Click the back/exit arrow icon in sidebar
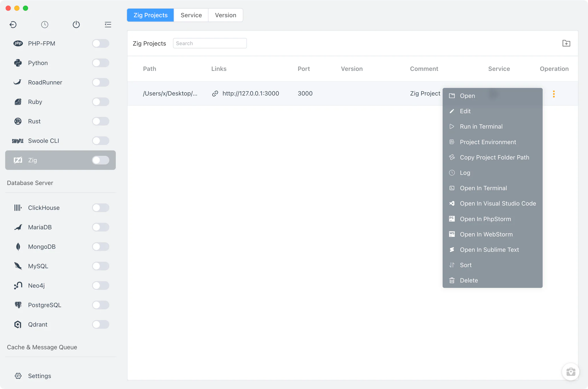Image resolution: width=588 pixels, height=389 pixels. coord(13,24)
